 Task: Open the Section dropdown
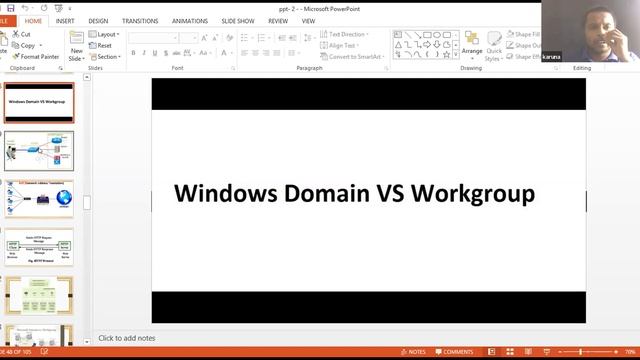tap(105, 57)
